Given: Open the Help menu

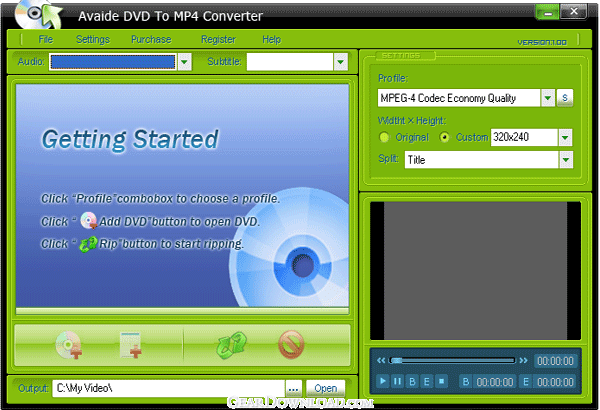Looking at the screenshot, I should pyautogui.click(x=271, y=39).
